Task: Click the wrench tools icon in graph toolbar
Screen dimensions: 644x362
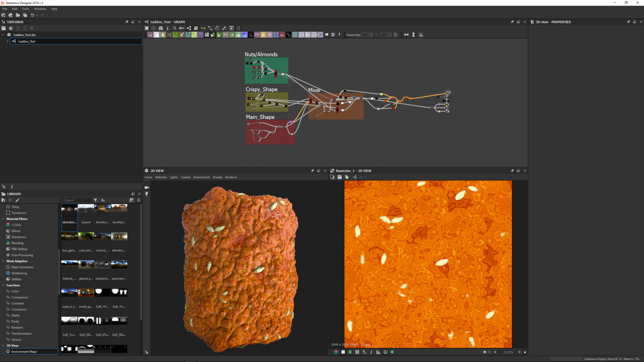Action: coord(224,28)
